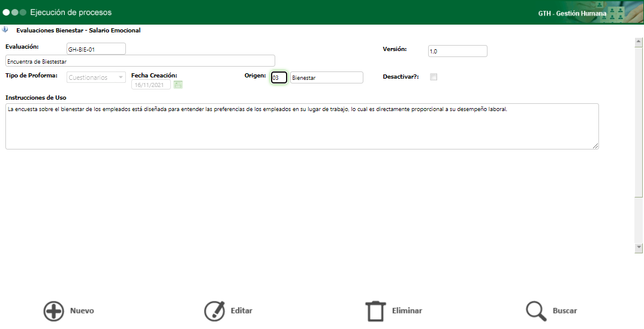Image resolution: width=644 pixels, height=329 pixels.
Task: Click the text area resize handle
Action: [595, 146]
